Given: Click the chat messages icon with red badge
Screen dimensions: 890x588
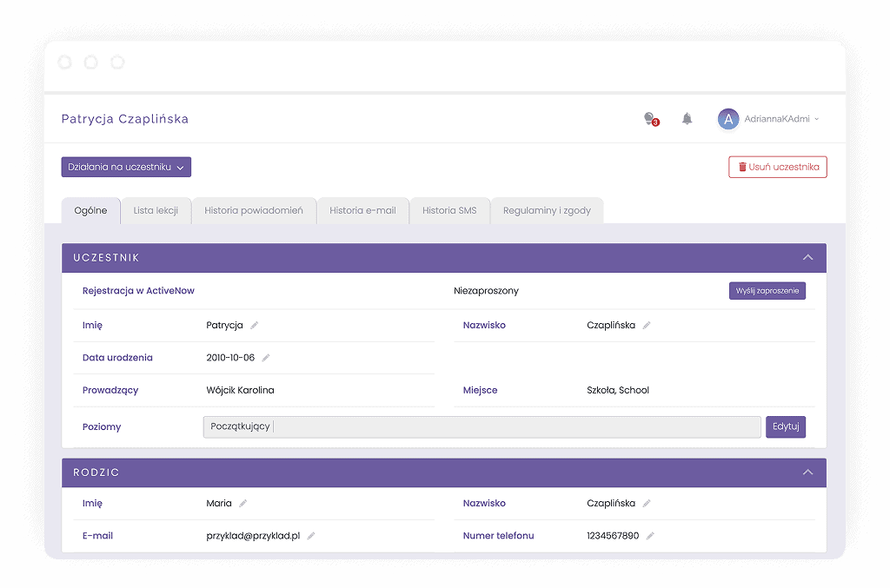Looking at the screenshot, I should point(650,119).
